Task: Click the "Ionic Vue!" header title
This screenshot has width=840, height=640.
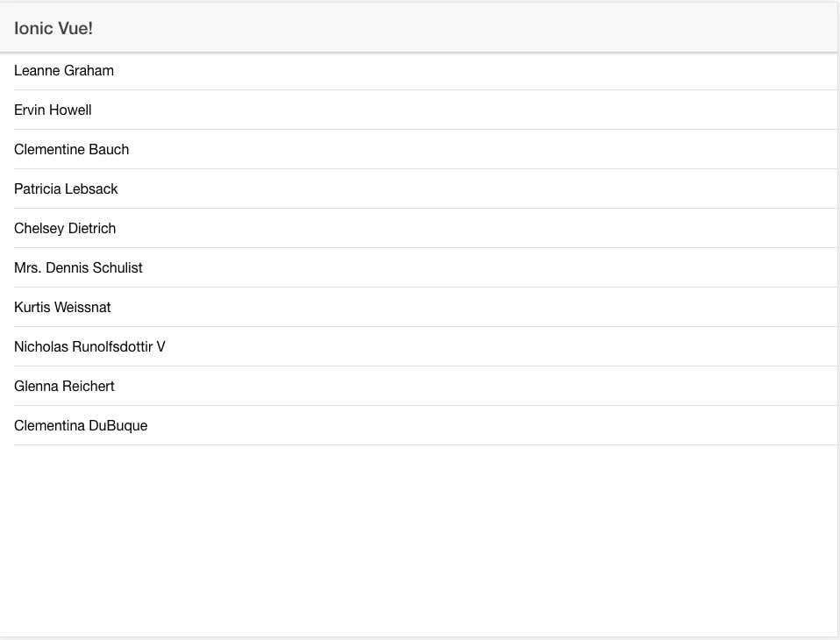Action: (53, 28)
